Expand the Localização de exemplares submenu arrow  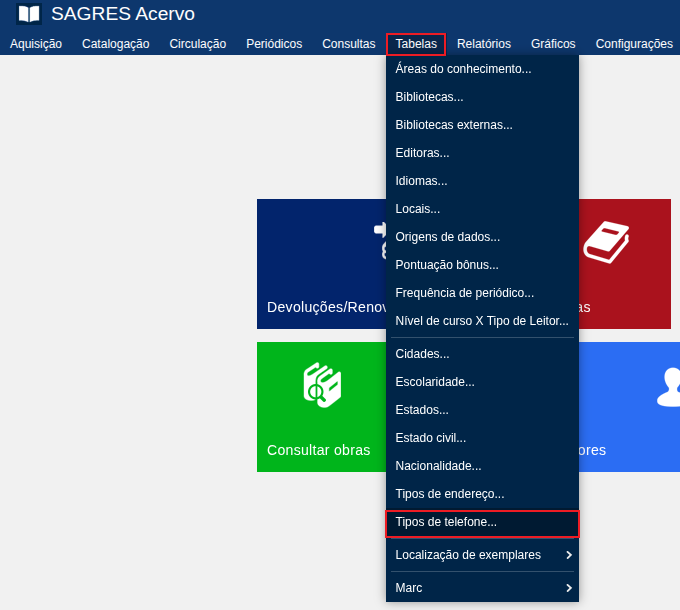pyautogui.click(x=568, y=555)
